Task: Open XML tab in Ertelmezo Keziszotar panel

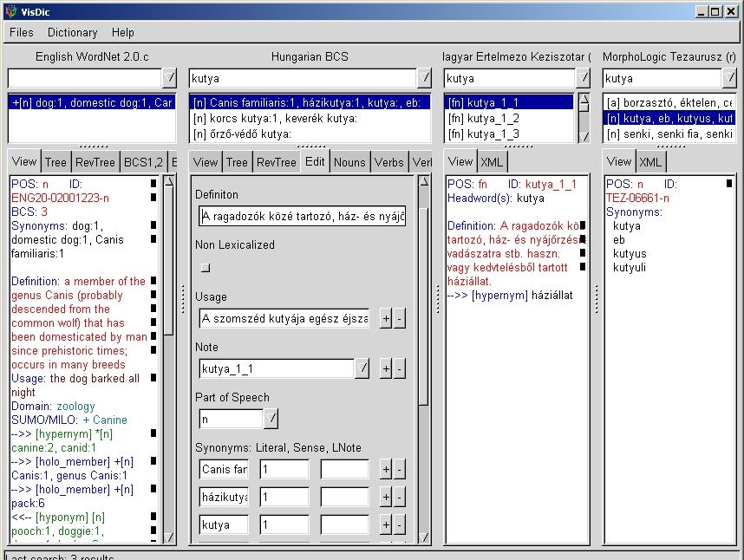Action: point(492,162)
